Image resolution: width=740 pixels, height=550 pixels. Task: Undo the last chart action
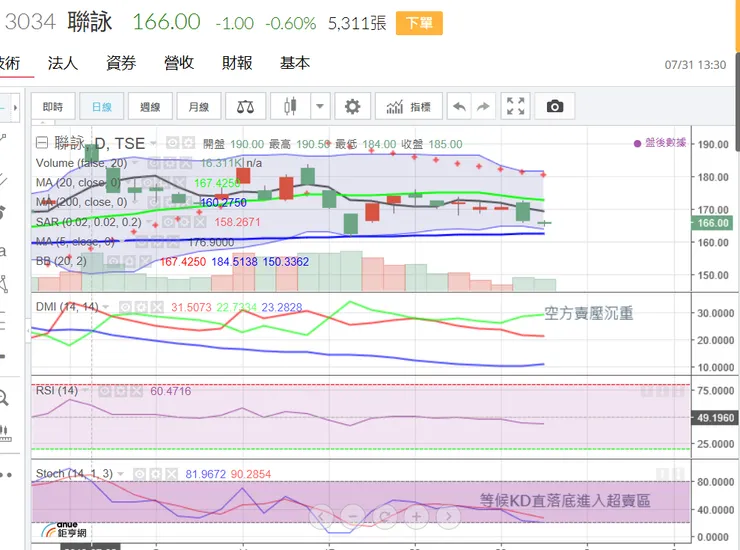(x=459, y=107)
